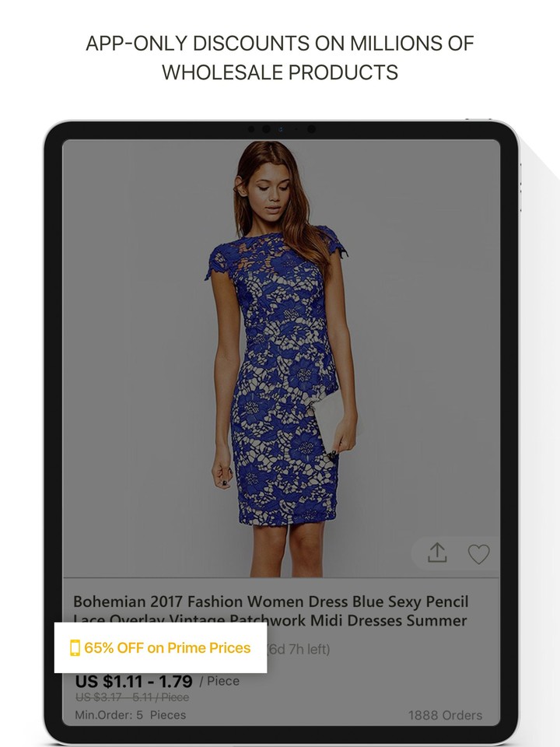Tap the yellow phone icon beside 65% OFF

pos(75,648)
